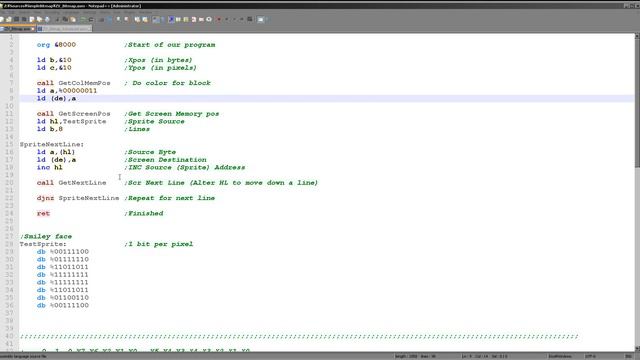640x360 pixels.
Task: Open the Macro menu
Action: pyautogui.click(x=105, y=12)
